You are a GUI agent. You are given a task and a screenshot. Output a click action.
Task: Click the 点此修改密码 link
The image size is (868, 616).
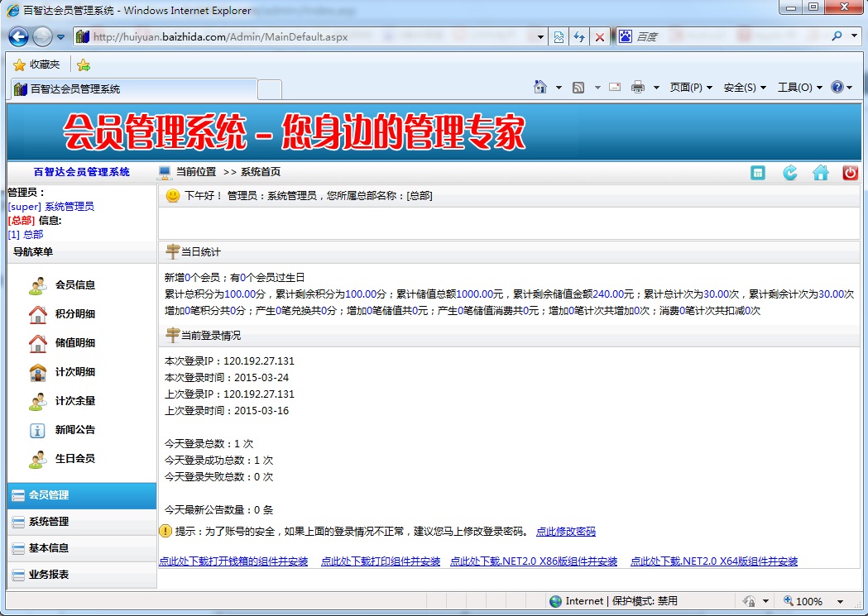coord(565,532)
